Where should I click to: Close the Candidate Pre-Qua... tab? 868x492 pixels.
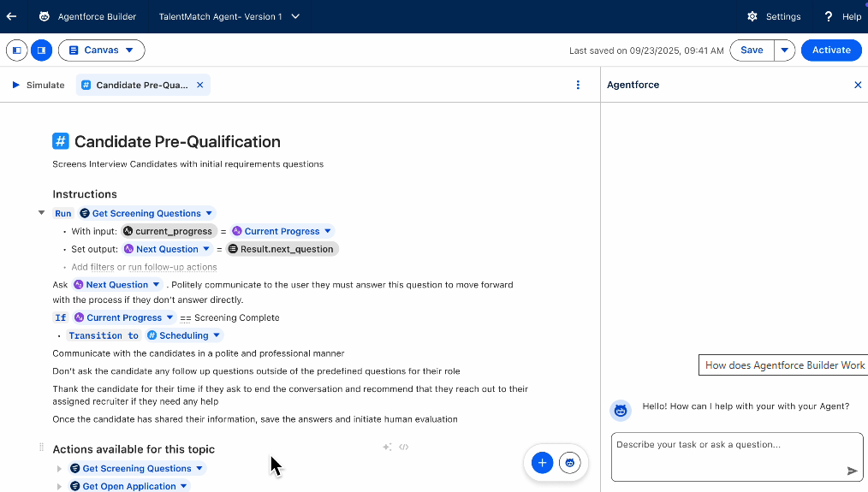point(199,86)
